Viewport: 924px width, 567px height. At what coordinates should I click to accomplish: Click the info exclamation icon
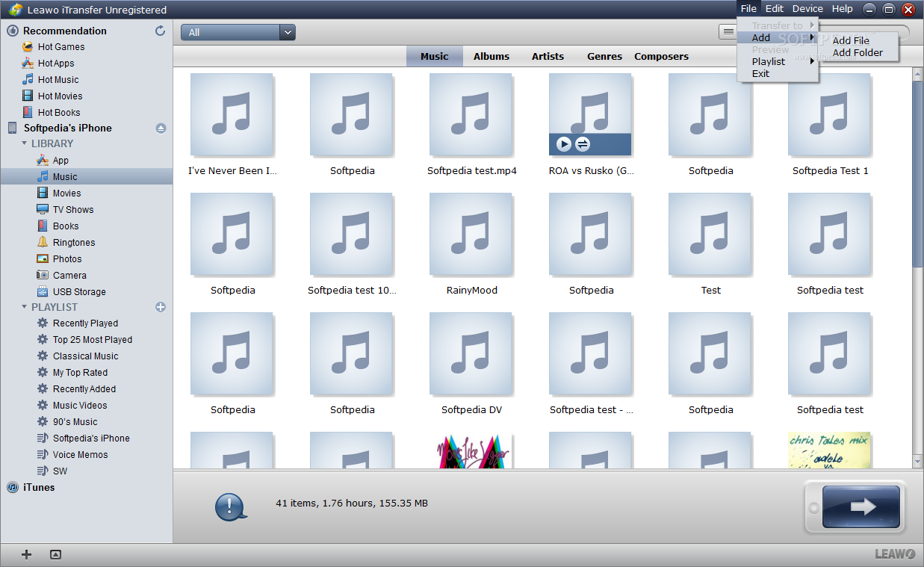232,506
